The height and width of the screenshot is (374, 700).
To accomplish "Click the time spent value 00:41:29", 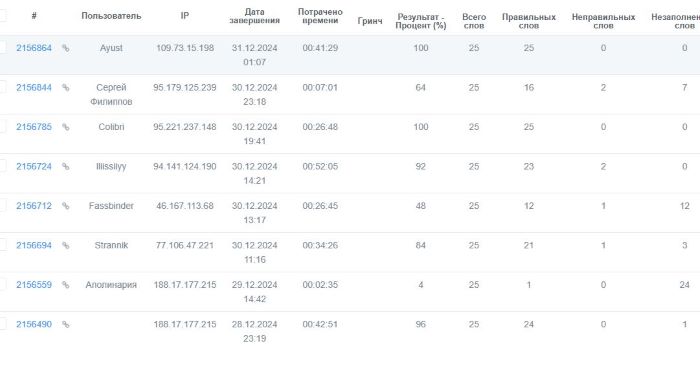I will (320, 48).
